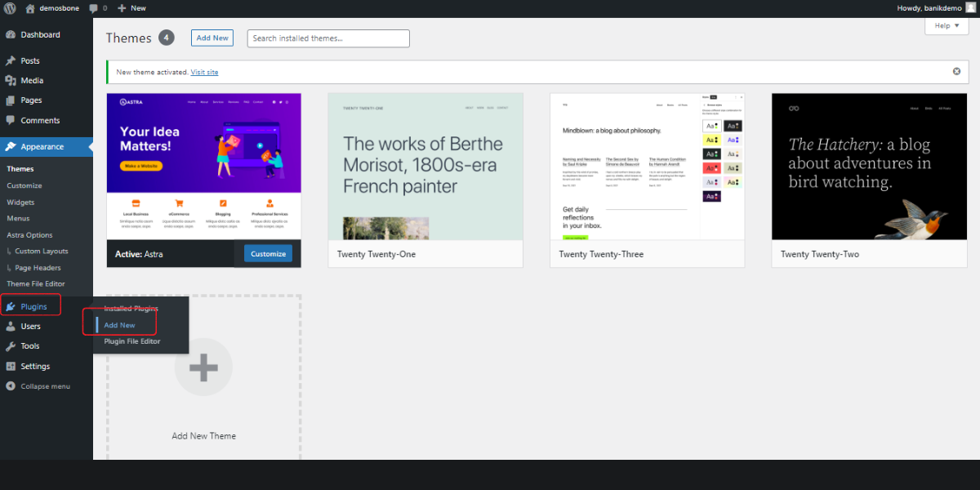
Task: Focus the Search installed themes field
Action: pos(328,38)
